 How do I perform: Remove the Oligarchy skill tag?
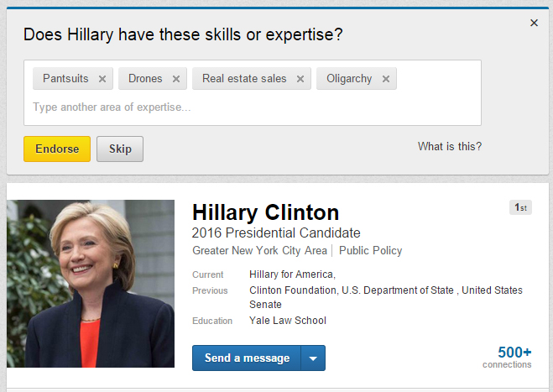click(x=386, y=79)
